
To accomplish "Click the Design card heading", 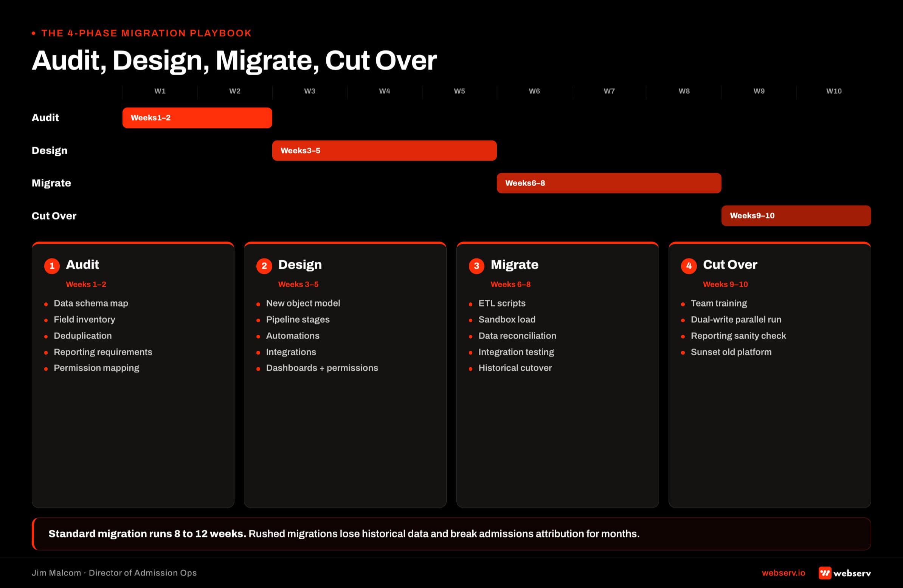I will coord(300,265).
